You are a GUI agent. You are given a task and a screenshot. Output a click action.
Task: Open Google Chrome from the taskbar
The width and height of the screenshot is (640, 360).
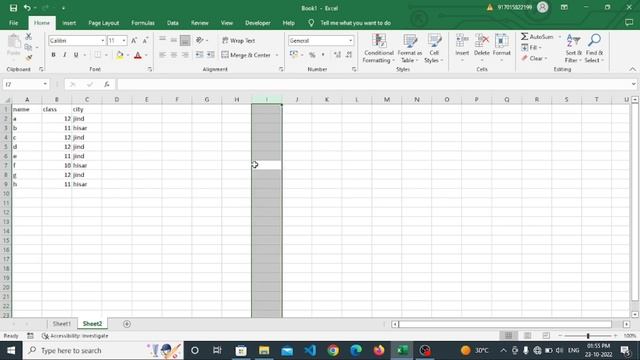(333, 350)
